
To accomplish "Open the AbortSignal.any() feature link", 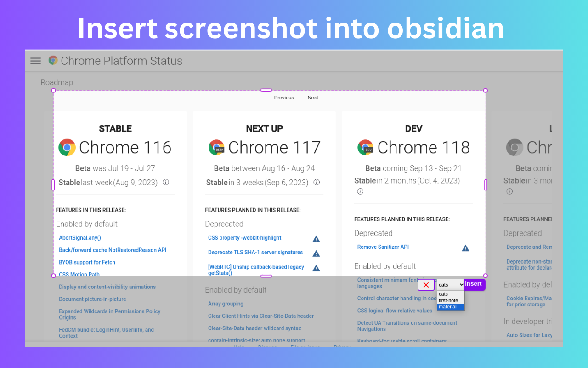I will pyautogui.click(x=80, y=237).
